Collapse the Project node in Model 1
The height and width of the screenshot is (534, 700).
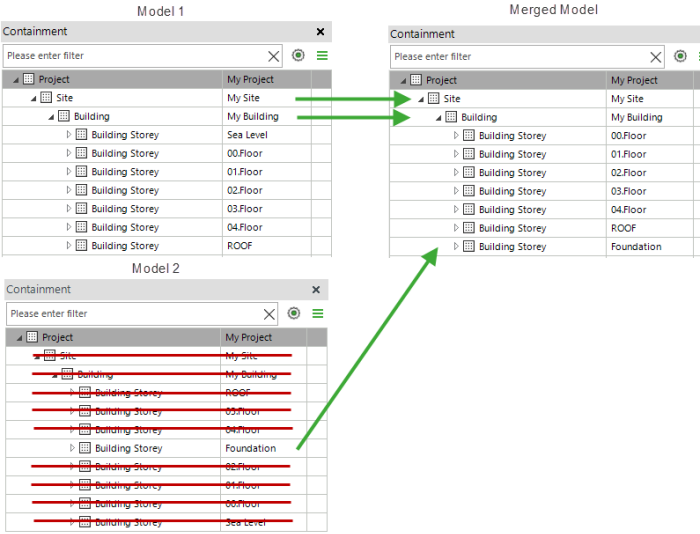pos(16,80)
